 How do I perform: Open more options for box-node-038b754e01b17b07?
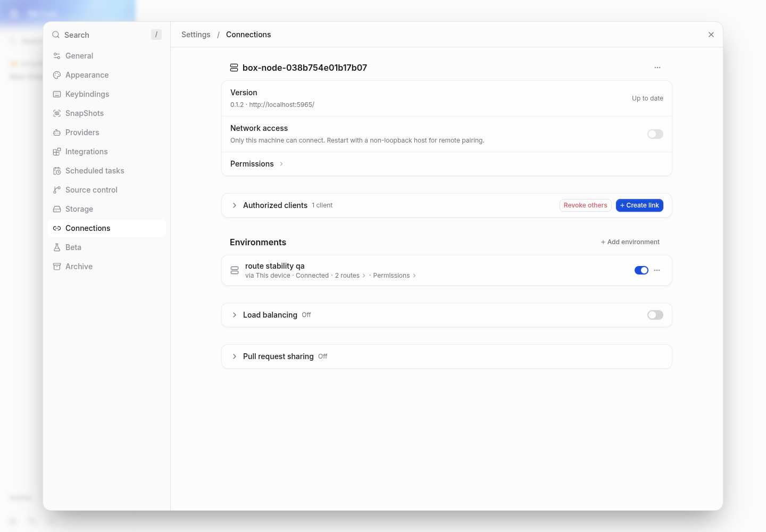pyautogui.click(x=657, y=68)
